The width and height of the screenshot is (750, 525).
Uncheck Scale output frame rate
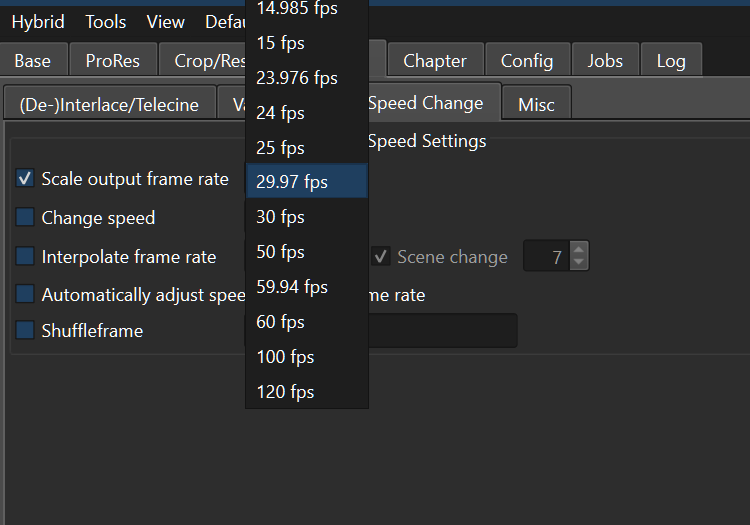point(26,179)
